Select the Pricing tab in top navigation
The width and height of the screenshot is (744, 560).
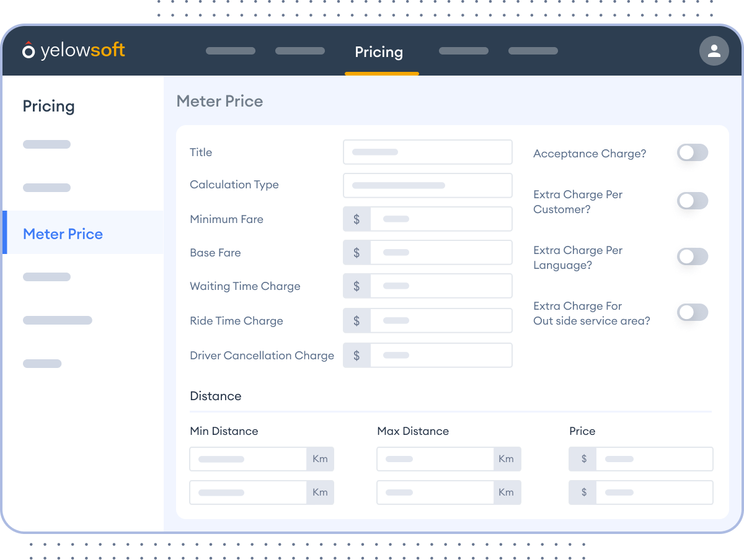click(379, 52)
